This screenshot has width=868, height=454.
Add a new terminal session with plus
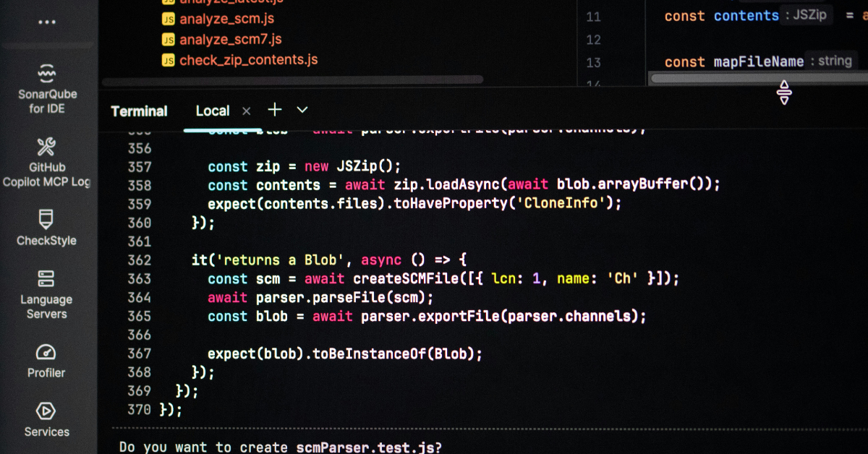275,110
